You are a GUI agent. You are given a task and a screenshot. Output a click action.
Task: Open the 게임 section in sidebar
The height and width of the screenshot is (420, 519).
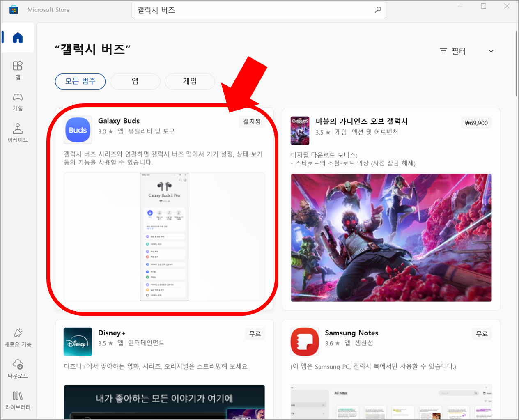click(18, 102)
